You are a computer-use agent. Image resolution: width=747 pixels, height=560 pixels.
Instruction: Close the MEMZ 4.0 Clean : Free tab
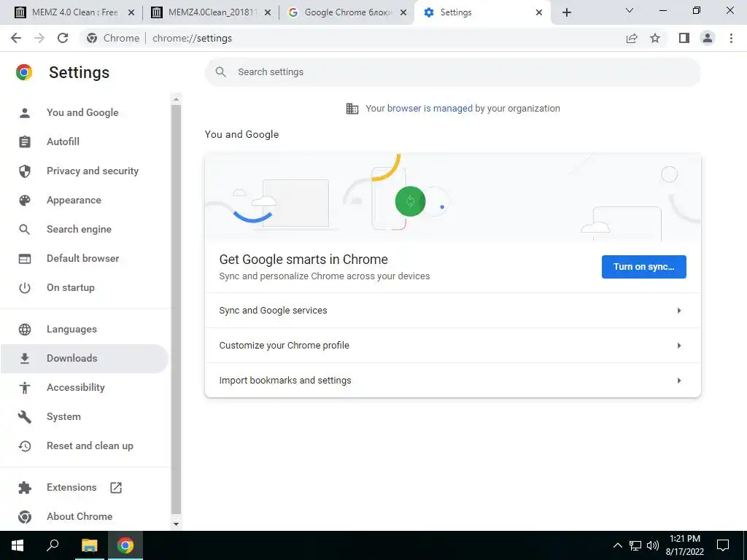point(131,12)
